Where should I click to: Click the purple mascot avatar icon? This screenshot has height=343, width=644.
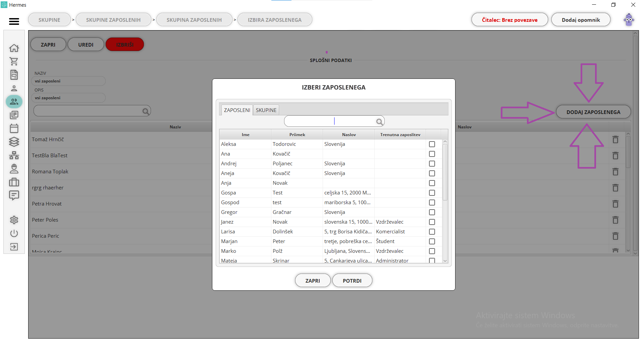(629, 20)
